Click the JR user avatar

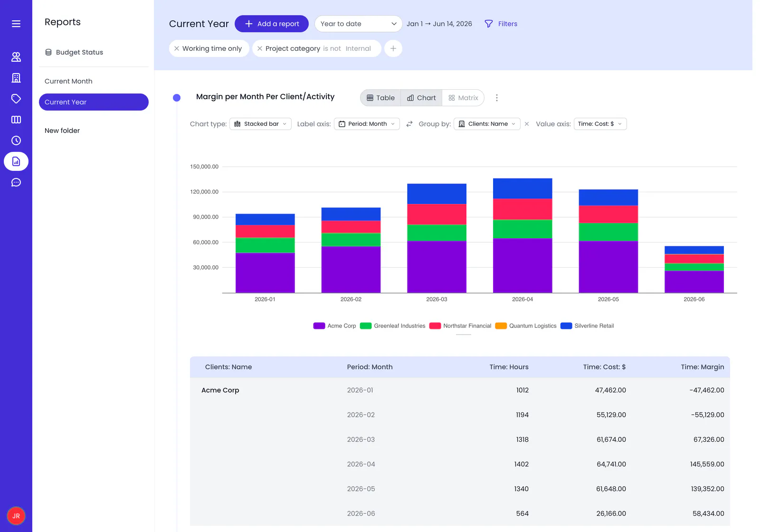tap(16, 516)
